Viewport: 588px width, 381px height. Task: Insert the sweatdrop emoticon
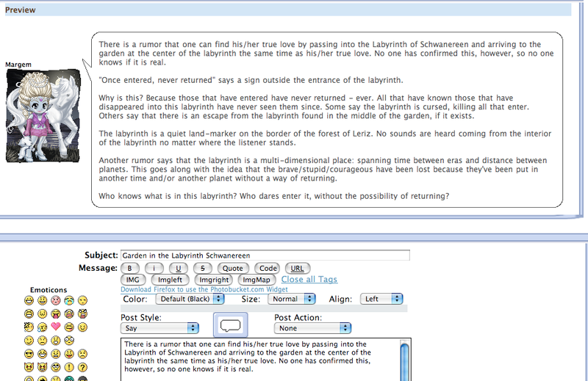pyautogui.click(x=43, y=327)
